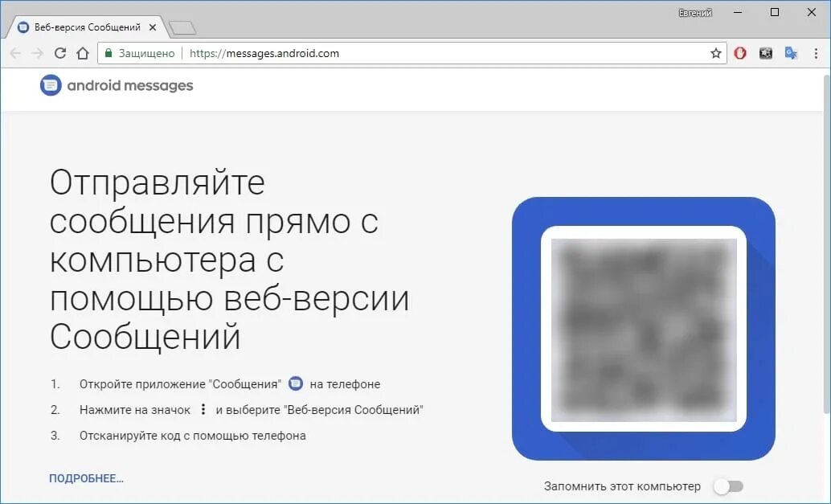Image resolution: width=831 pixels, height=504 pixels.
Task: Click the Android Messages logo icon
Action: tap(51, 85)
